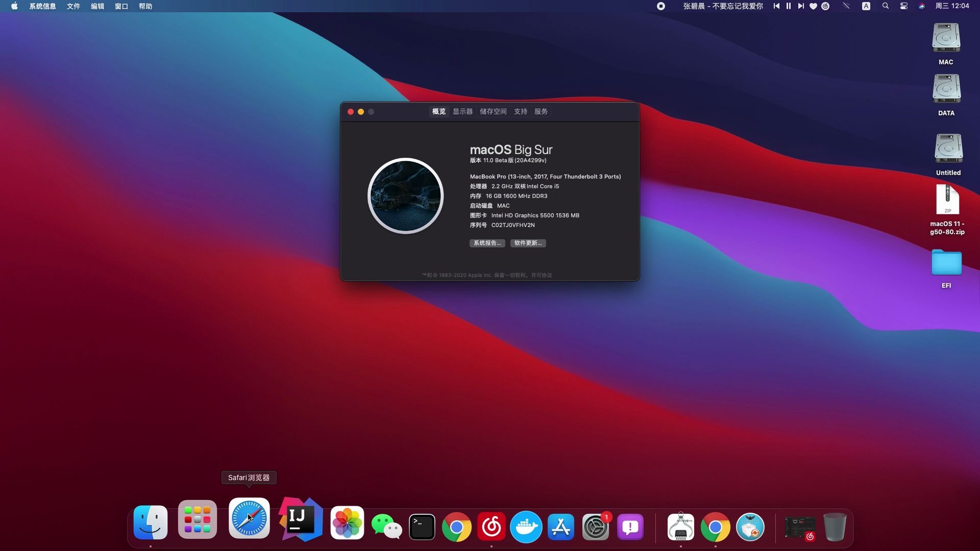The width and height of the screenshot is (980, 551).
Task: Minimize the About This Mac window
Action: 361,112
